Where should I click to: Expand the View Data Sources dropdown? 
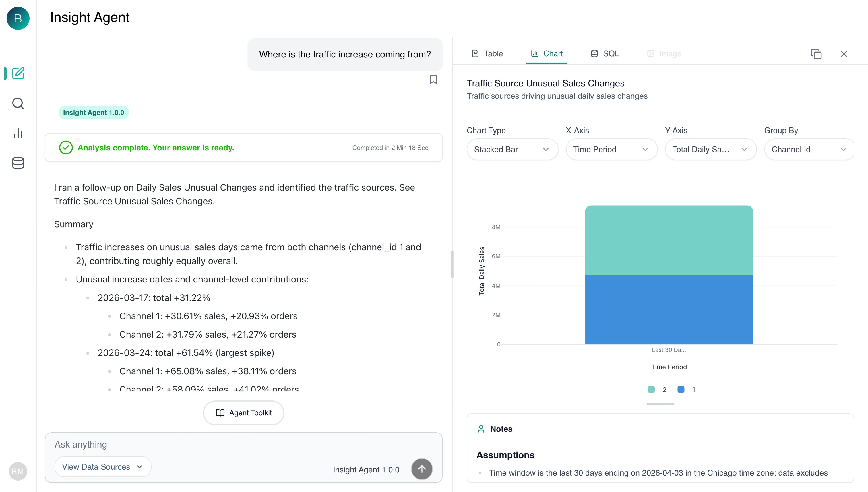pyautogui.click(x=103, y=467)
